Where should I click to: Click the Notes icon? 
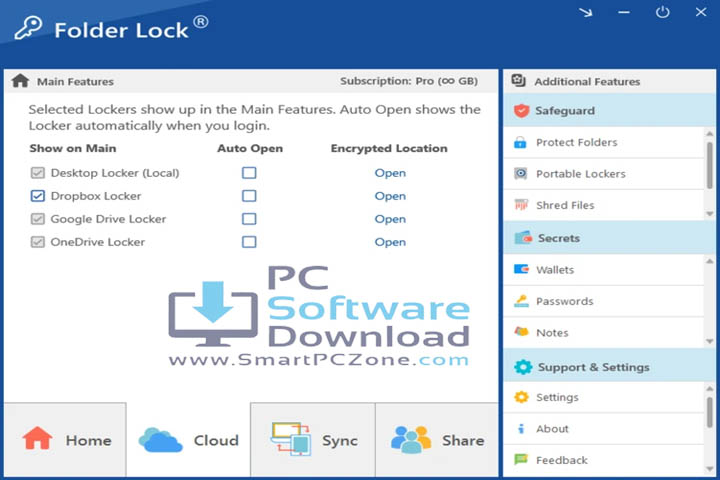point(521,332)
